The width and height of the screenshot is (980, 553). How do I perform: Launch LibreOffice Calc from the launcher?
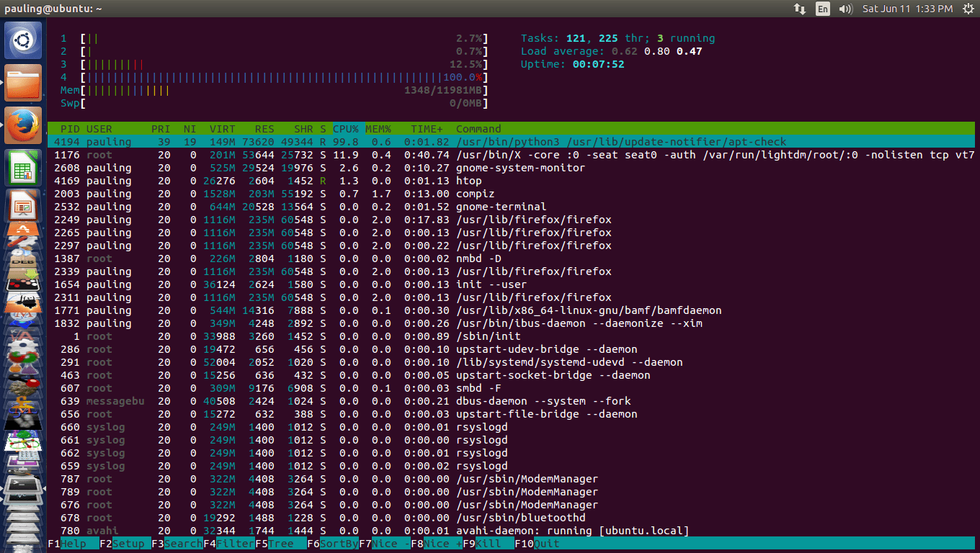coord(19,166)
